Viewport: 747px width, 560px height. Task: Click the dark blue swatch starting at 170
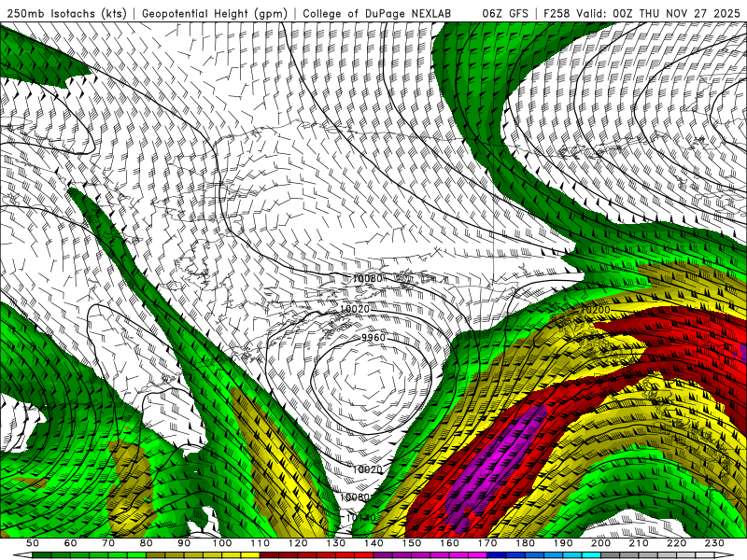point(497,555)
